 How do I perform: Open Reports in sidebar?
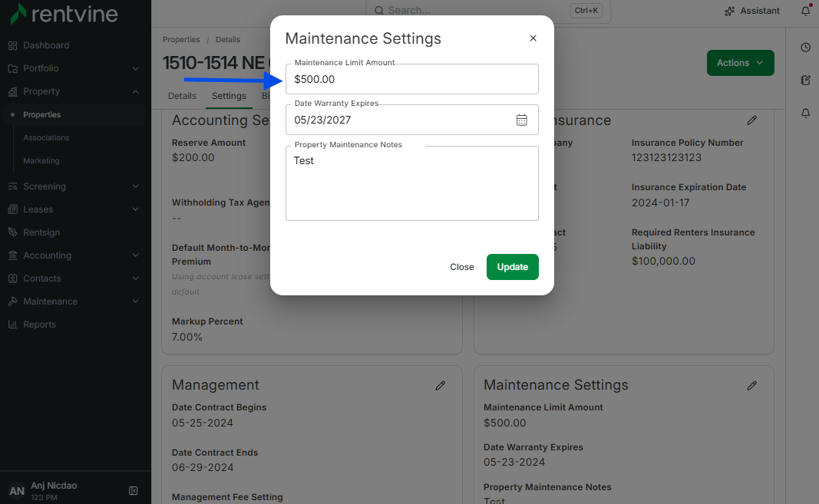[x=39, y=324]
